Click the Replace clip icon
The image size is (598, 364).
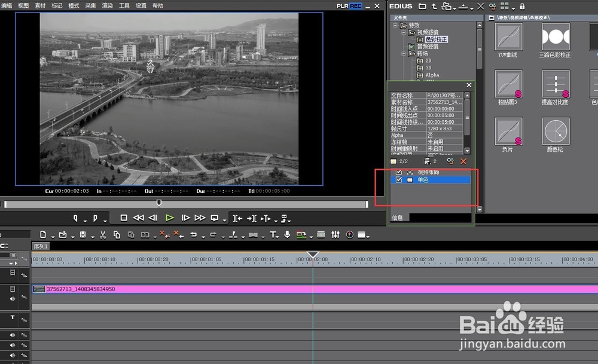tap(145, 235)
